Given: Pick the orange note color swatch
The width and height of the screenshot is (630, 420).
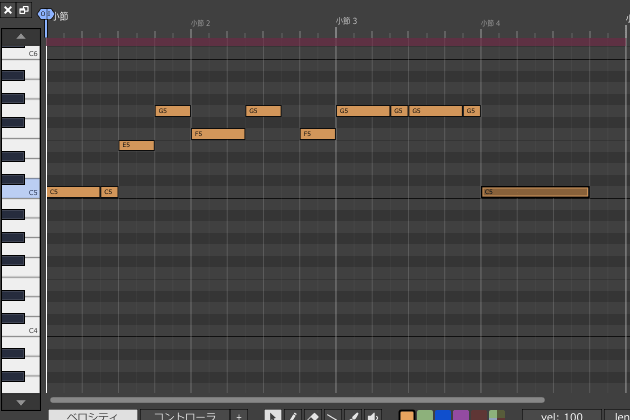Looking at the screenshot, I should coord(407,415).
